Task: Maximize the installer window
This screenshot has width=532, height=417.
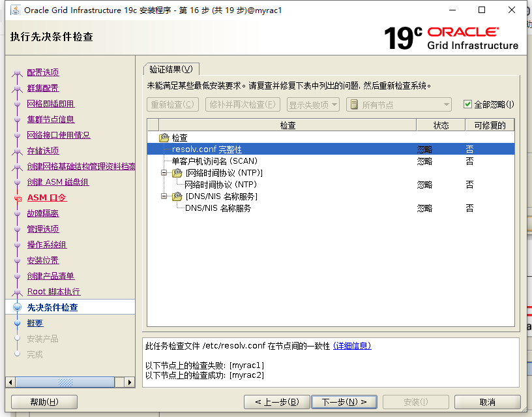Action: click(x=481, y=10)
